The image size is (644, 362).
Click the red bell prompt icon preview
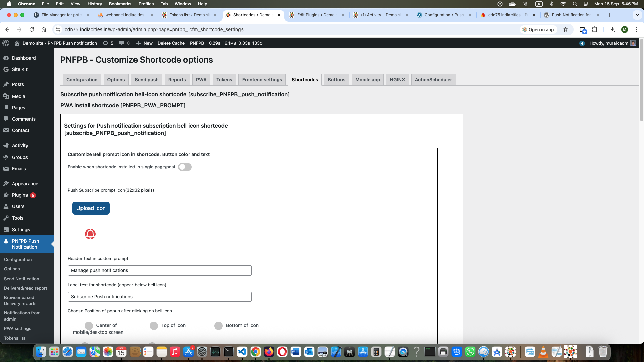pyautogui.click(x=90, y=234)
